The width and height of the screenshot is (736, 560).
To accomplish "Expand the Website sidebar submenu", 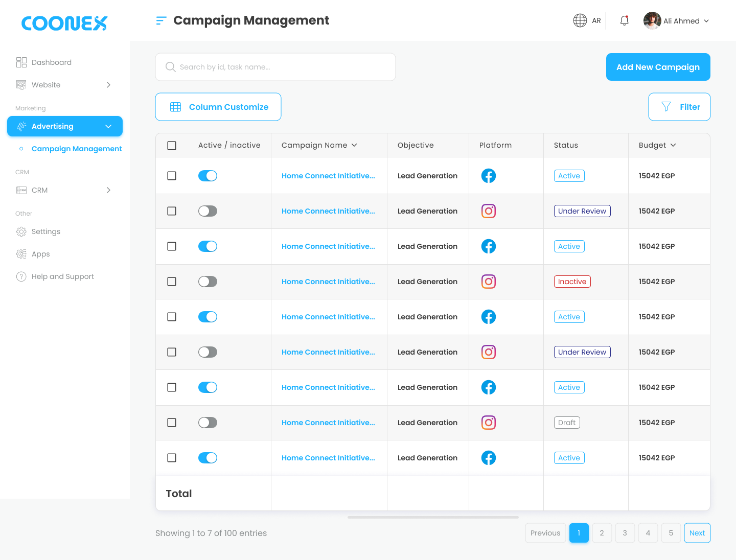I will coord(108,85).
